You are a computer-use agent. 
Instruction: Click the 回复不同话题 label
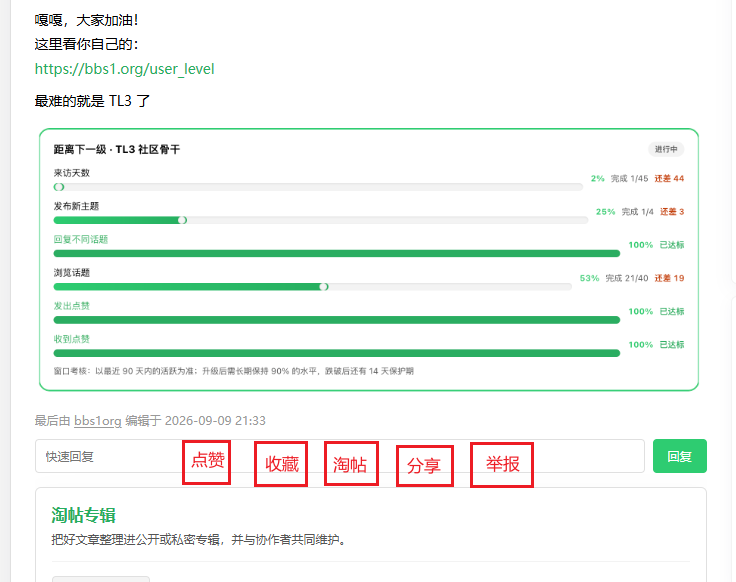pos(81,239)
